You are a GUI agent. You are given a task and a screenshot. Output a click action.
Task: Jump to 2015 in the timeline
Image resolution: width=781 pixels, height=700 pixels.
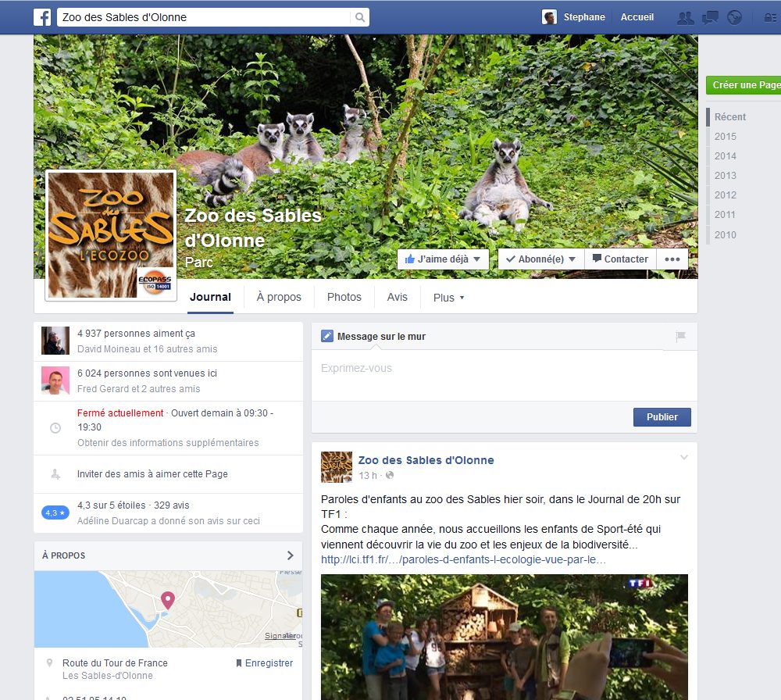[x=726, y=137]
